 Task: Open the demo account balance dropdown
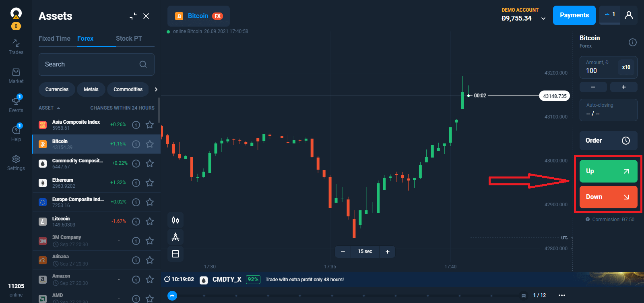pos(543,18)
